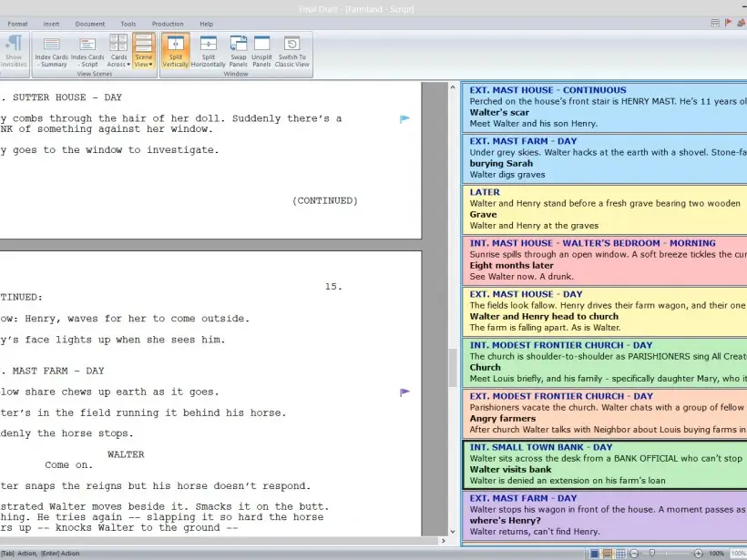This screenshot has width=747, height=560.
Task: Open the Document menu tab
Action: coord(90,24)
